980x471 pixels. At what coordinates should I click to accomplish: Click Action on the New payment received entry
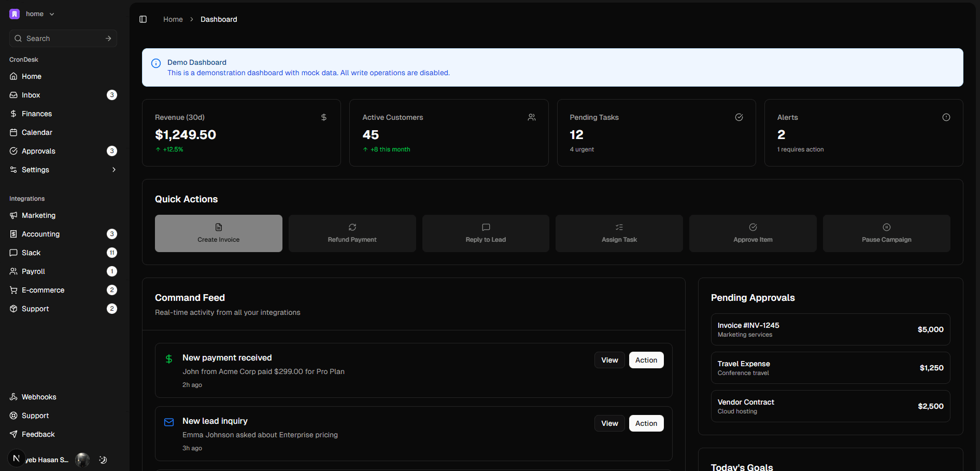(646, 359)
